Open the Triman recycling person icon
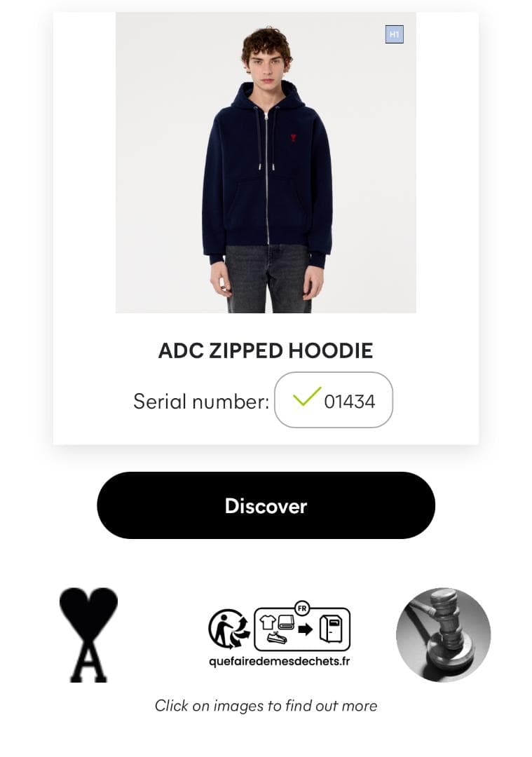Viewport: 532px width, 757px height. [x=228, y=629]
